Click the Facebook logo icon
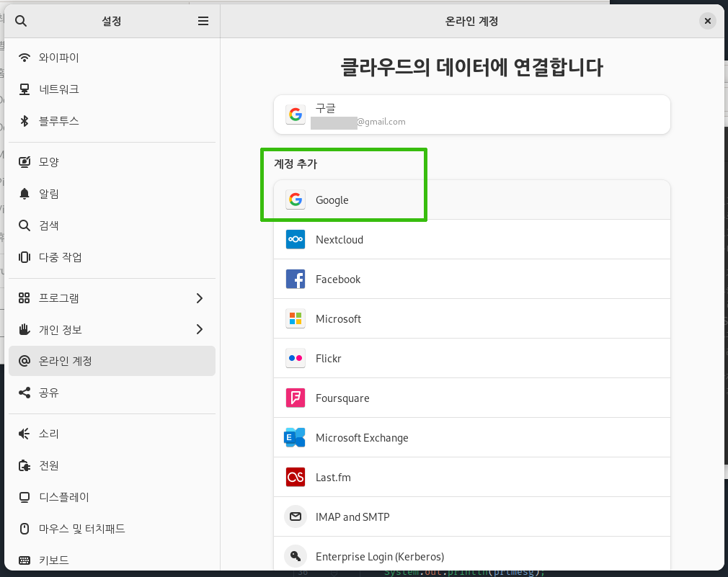The image size is (728, 577). click(296, 279)
